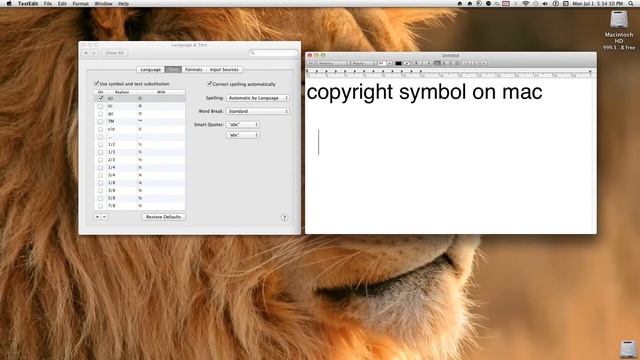Open the Spelling dropdown
The image size is (640, 360).
pyautogui.click(x=258, y=98)
